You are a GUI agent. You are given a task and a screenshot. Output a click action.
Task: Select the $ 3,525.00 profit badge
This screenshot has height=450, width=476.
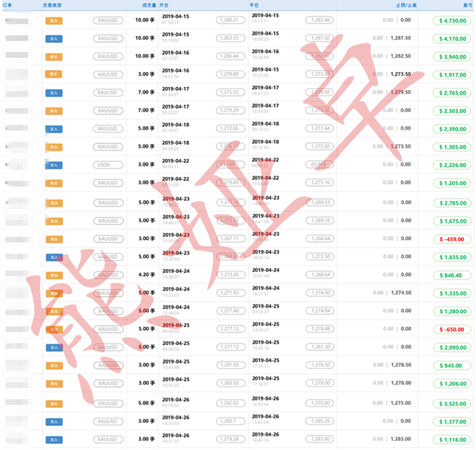452,404
